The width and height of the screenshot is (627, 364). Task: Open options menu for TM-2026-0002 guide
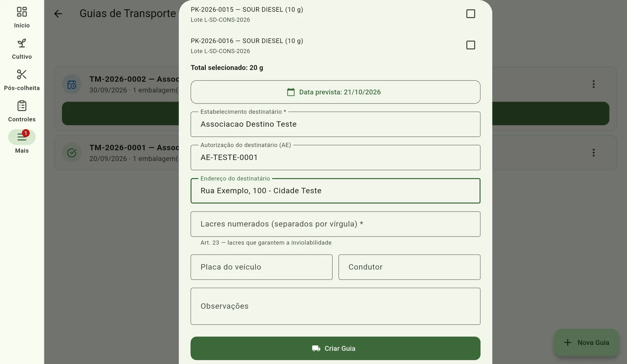coord(593,84)
